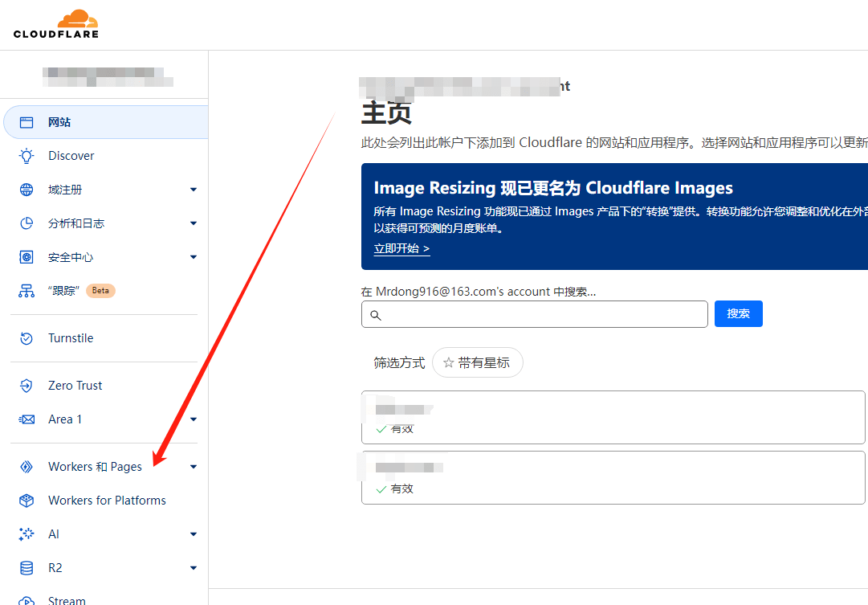Expand the 域注册 submenu arrow

tap(194, 190)
